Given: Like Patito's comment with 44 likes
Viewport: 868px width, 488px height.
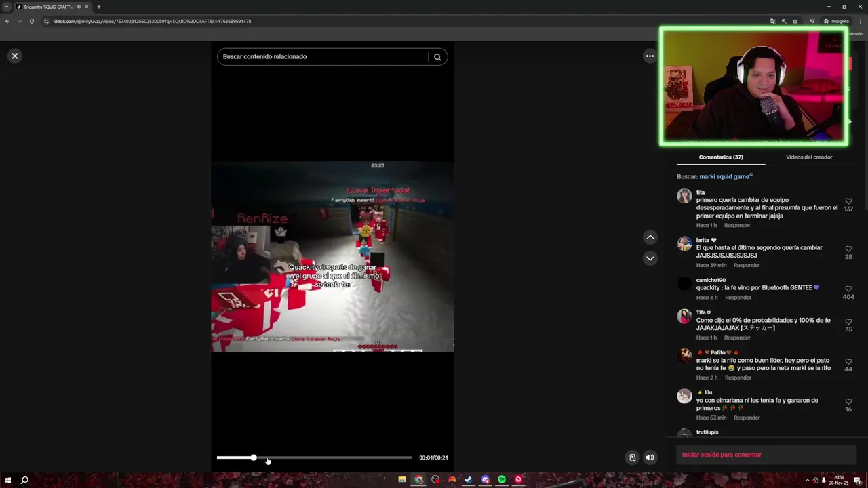Looking at the screenshot, I should 848,361.
